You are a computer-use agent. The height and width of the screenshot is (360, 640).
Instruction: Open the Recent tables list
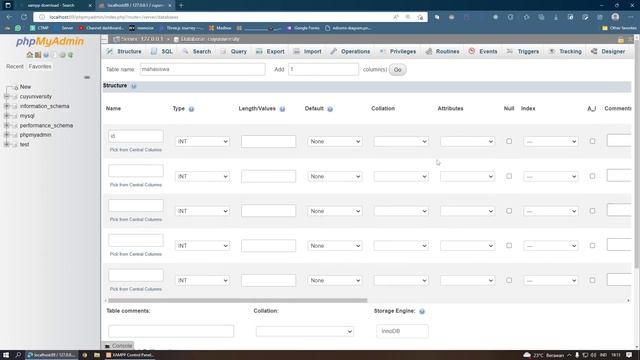click(15, 67)
